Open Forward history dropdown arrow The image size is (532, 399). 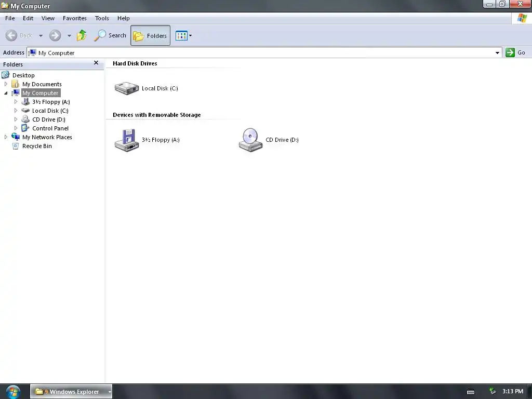69,35
